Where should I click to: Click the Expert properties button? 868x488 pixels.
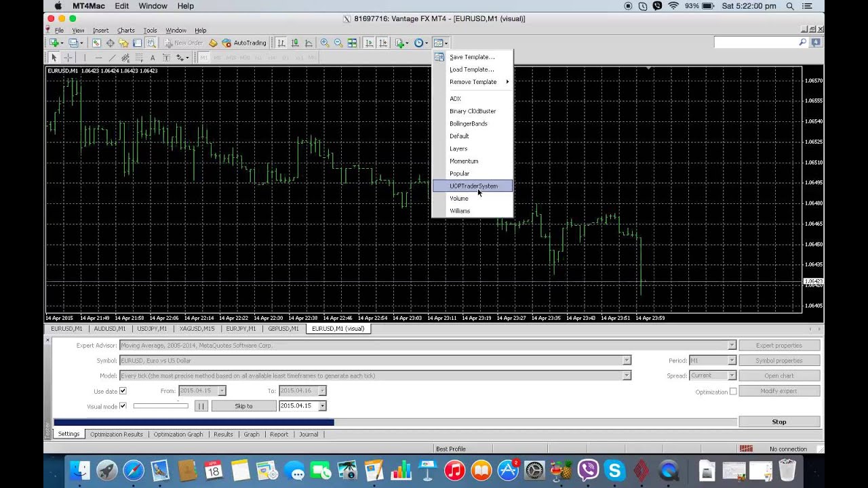coord(779,346)
